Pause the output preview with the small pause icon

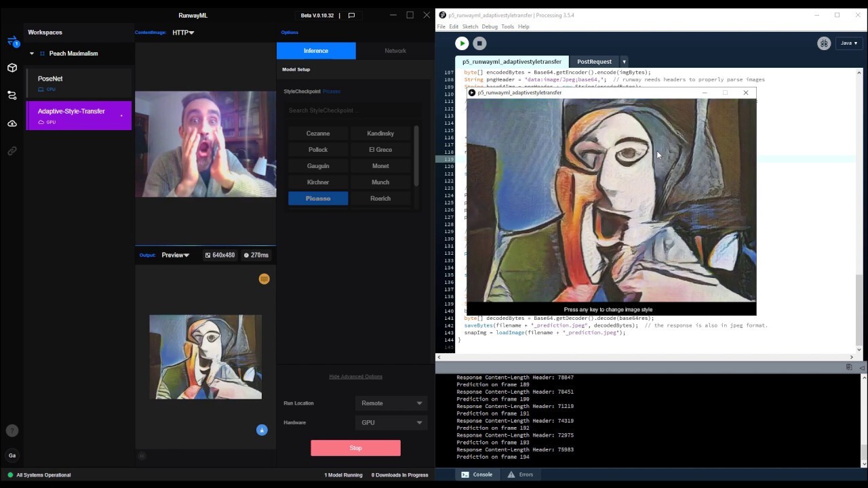click(x=142, y=456)
